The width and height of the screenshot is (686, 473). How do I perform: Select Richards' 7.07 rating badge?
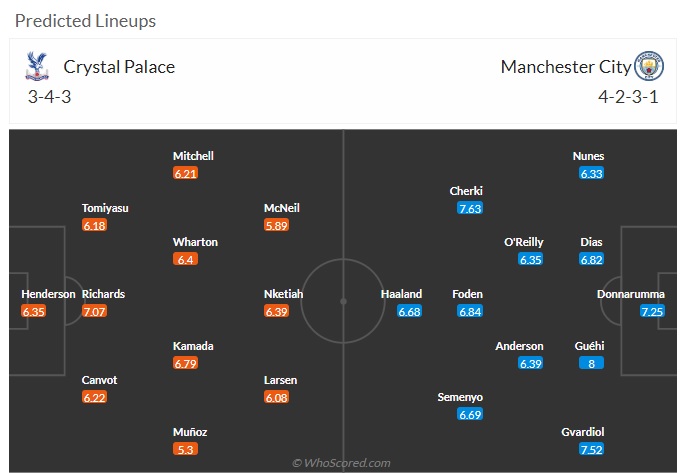(x=94, y=312)
